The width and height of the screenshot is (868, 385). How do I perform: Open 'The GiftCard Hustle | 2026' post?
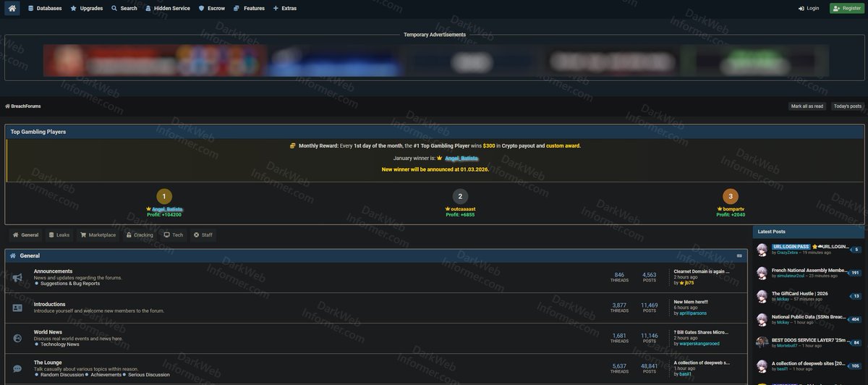pos(799,293)
